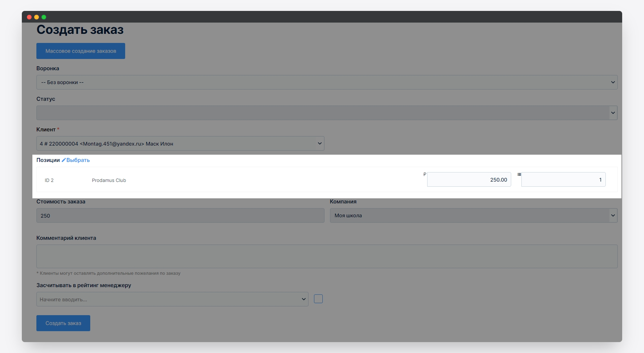The width and height of the screenshot is (644, 353).
Task: Click the Создать заказ submit button
Action: tap(63, 323)
